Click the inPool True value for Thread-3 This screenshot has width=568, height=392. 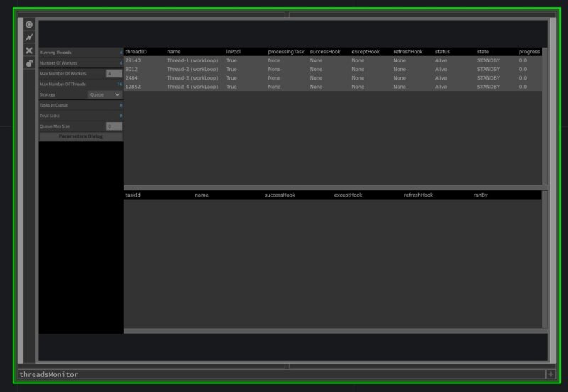tap(231, 78)
